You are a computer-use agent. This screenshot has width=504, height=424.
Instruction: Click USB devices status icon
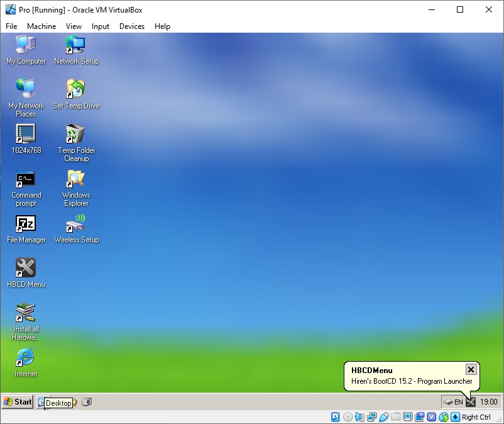[384, 417]
